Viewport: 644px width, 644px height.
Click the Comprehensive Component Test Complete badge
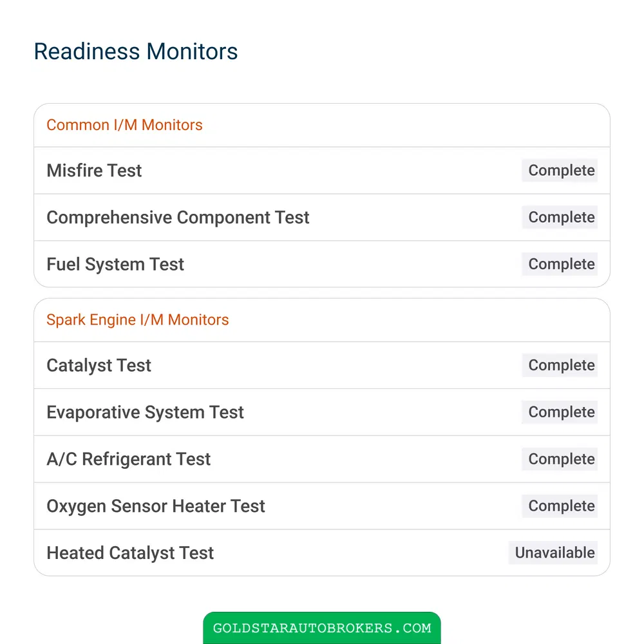pyautogui.click(x=560, y=217)
